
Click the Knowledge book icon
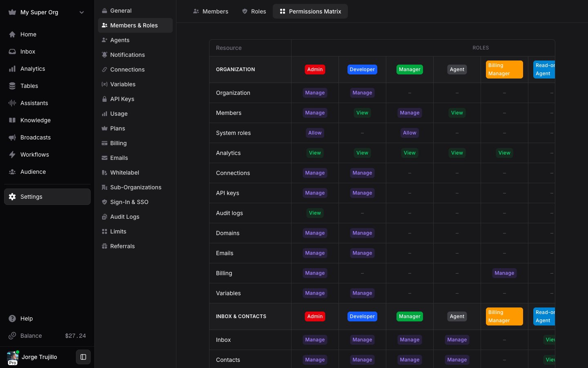click(12, 120)
